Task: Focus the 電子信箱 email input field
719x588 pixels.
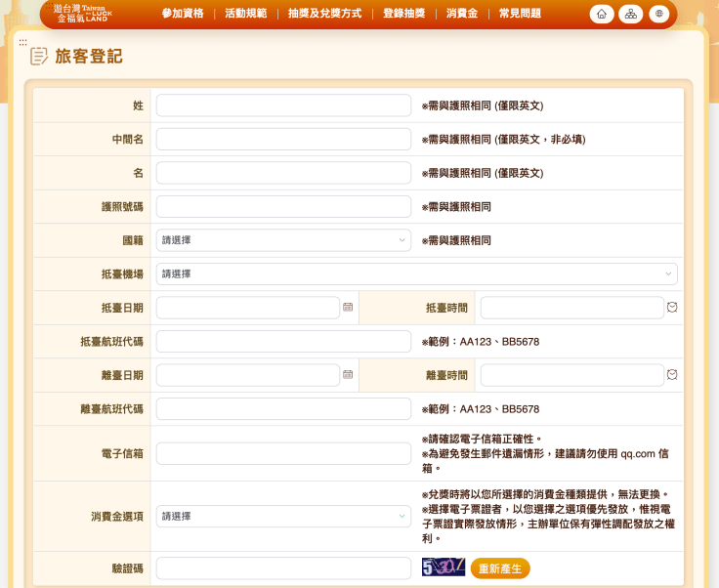Action: [283, 453]
